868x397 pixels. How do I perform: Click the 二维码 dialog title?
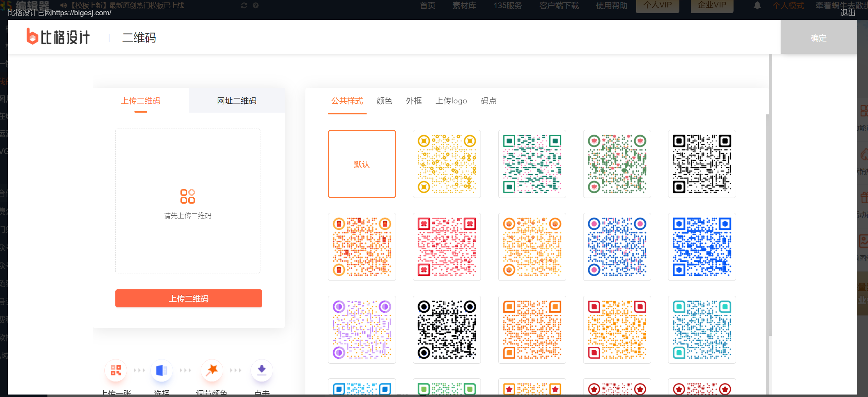coord(139,38)
